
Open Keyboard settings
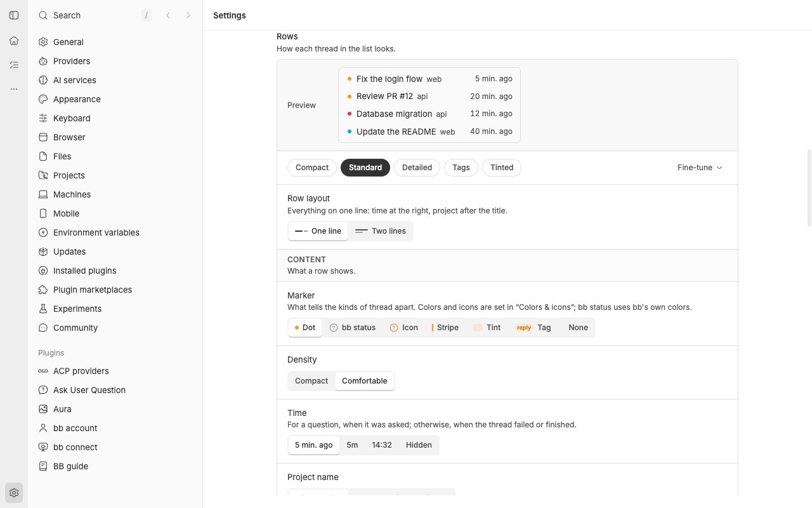pos(115,118)
